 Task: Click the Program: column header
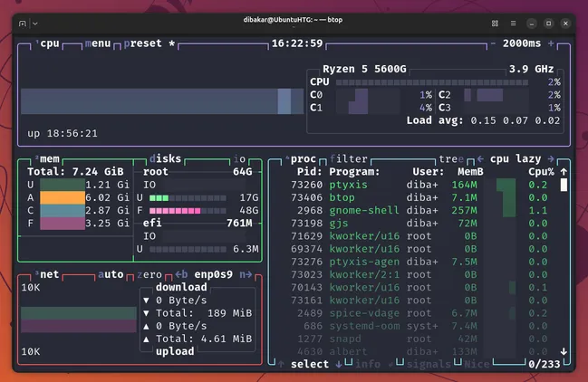[x=354, y=171]
